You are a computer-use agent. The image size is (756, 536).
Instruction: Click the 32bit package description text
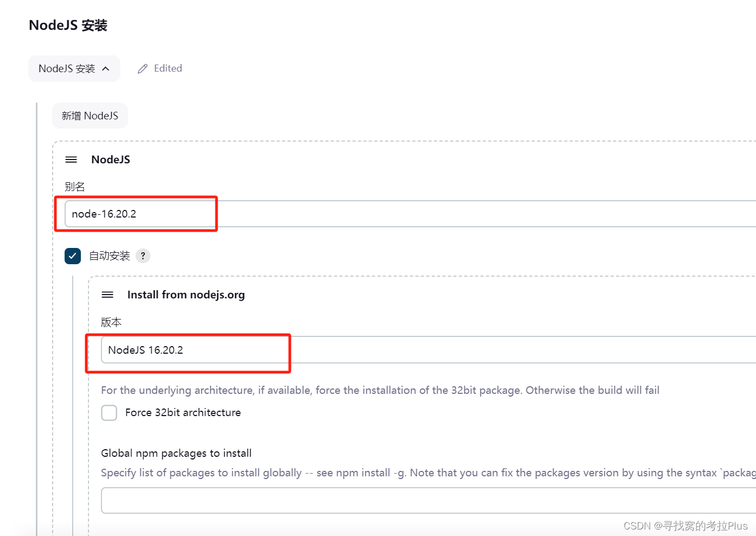click(x=380, y=390)
